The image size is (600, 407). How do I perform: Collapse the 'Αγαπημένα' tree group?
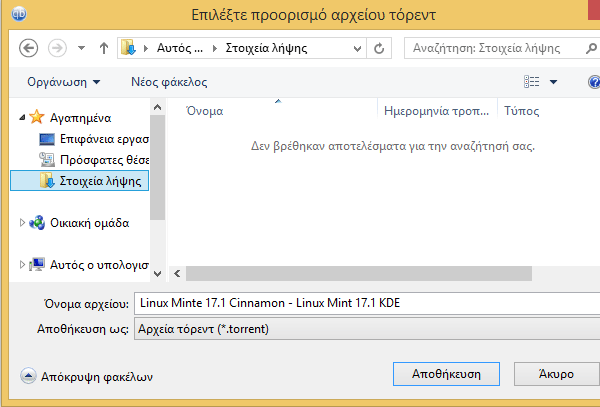(x=22, y=117)
